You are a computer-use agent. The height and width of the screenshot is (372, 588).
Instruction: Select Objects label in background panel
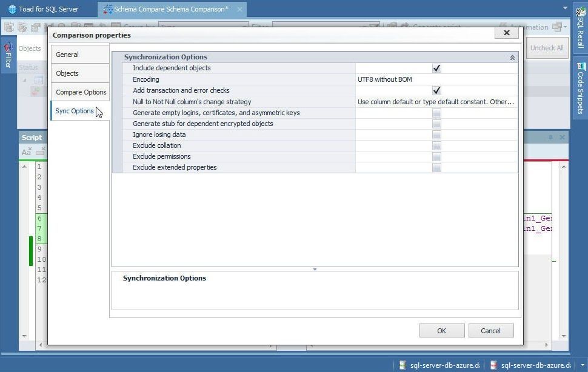[30, 48]
